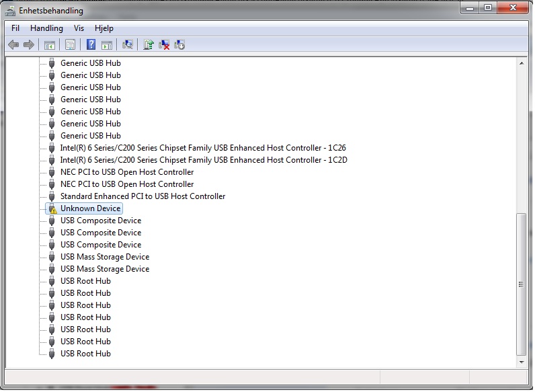Select the last USB Root Hub row
The height and width of the screenshot is (392, 535).
pos(85,354)
